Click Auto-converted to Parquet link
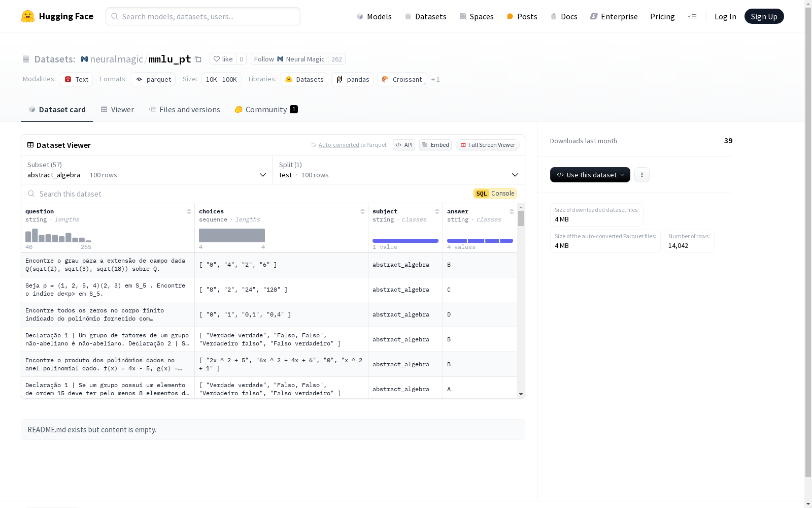812x508 pixels. pos(339,145)
